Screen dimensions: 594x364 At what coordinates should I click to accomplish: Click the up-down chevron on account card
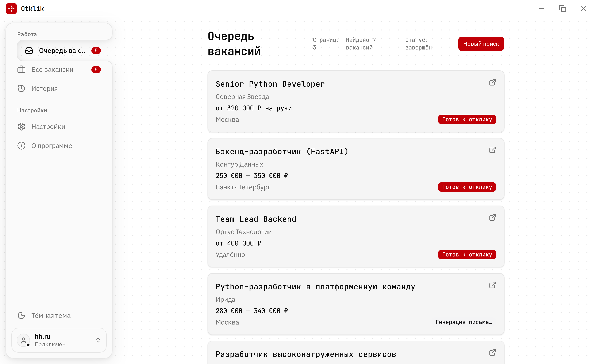tap(98, 340)
